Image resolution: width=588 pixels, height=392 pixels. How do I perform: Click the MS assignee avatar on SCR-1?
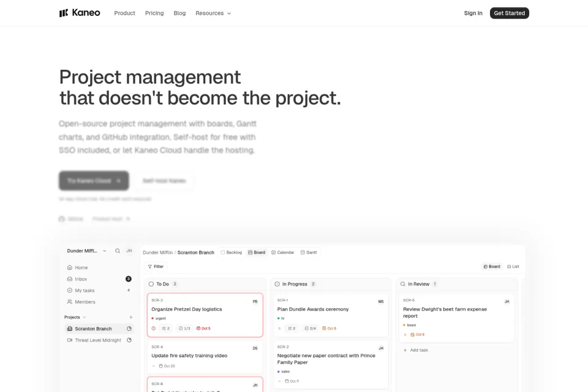point(381,301)
